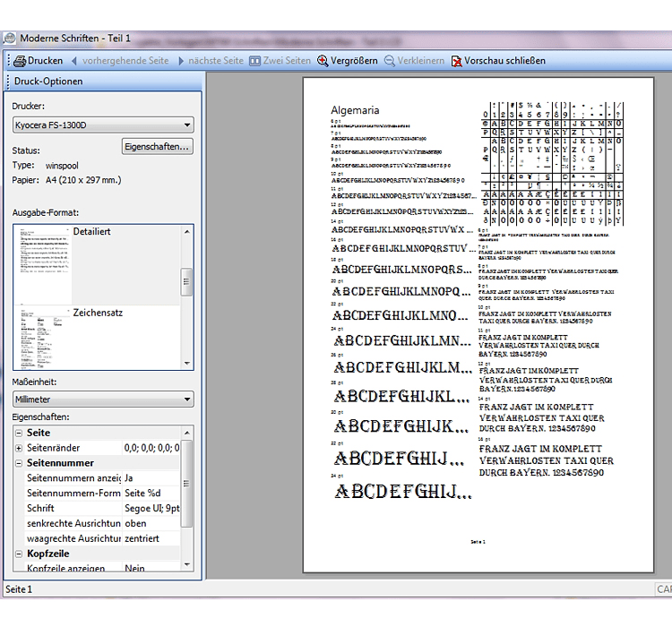
Task: Expand the Seitenränder property
Action: click(19, 448)
